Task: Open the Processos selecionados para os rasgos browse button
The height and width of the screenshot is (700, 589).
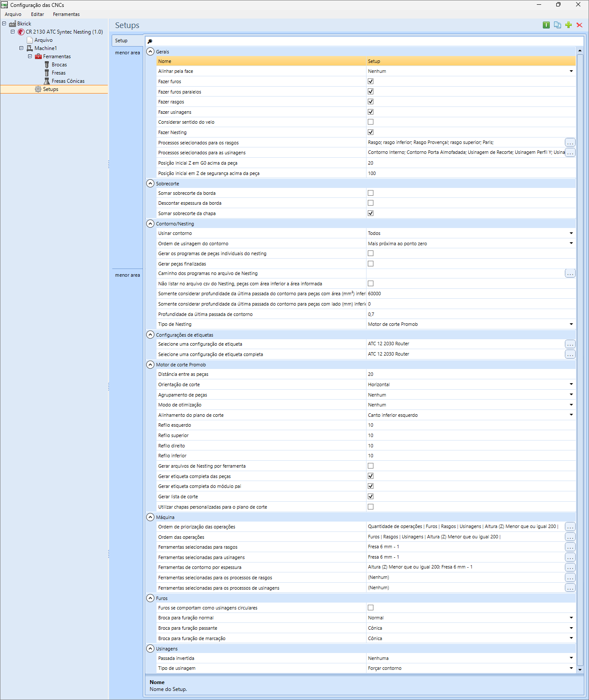Action: pyautogui.click(x=570, y=143)
